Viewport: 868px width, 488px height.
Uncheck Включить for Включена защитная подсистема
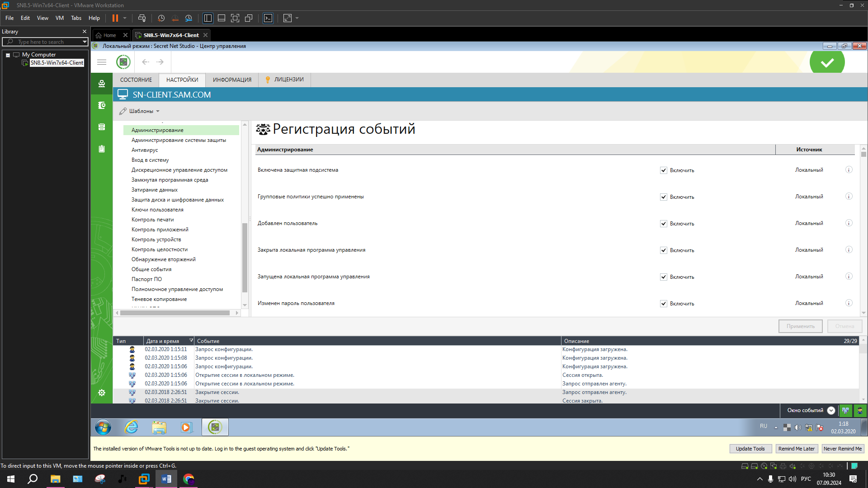pos(664,170)
